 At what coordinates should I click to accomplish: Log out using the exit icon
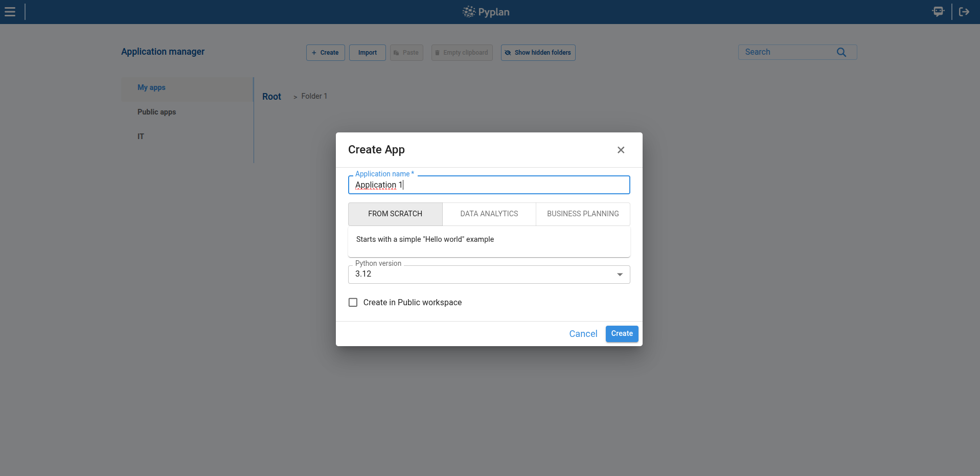pyautogui.click(x=964, y=11)
